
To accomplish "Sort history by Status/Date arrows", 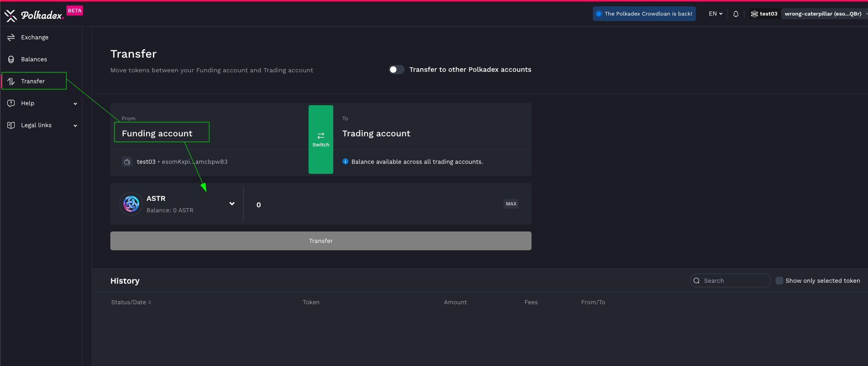I will [150, 302].
